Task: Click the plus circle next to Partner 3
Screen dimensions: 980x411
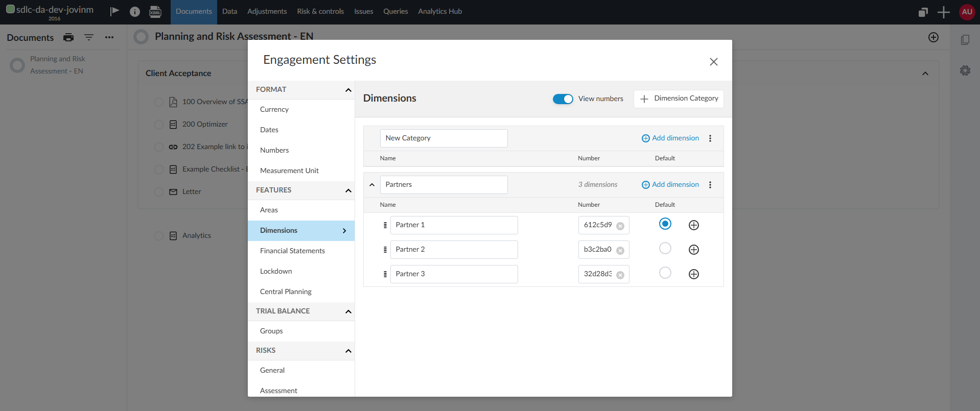Action: [694, 274]
